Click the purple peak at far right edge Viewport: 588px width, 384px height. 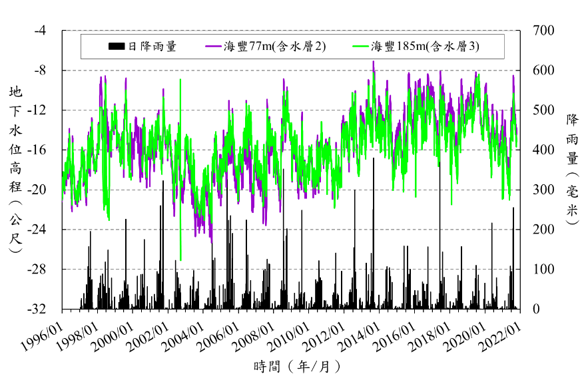513,76
